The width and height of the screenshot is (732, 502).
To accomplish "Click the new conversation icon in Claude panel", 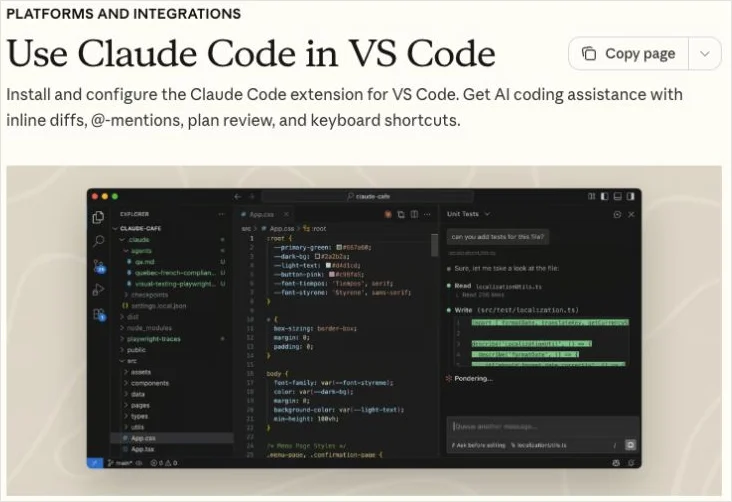I will (617, 214).
